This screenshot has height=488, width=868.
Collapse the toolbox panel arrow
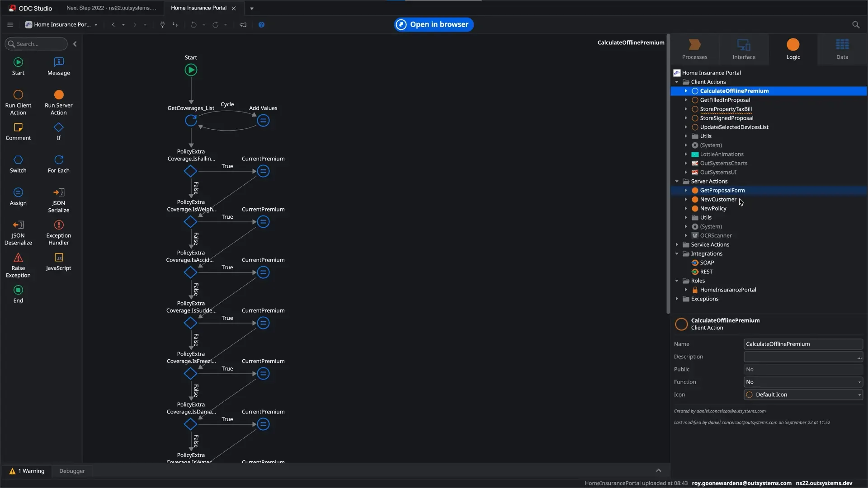tap(75, 44)
